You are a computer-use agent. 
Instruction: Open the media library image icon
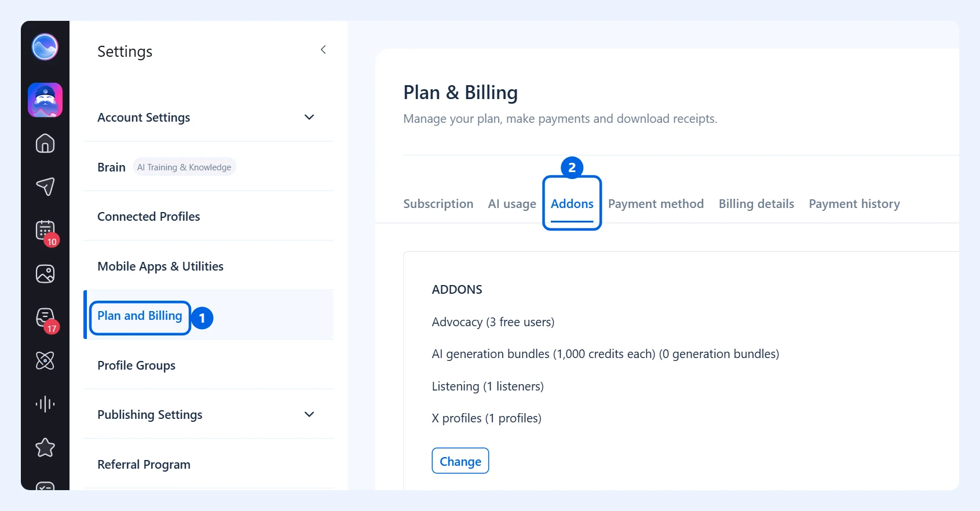(45, 273)
